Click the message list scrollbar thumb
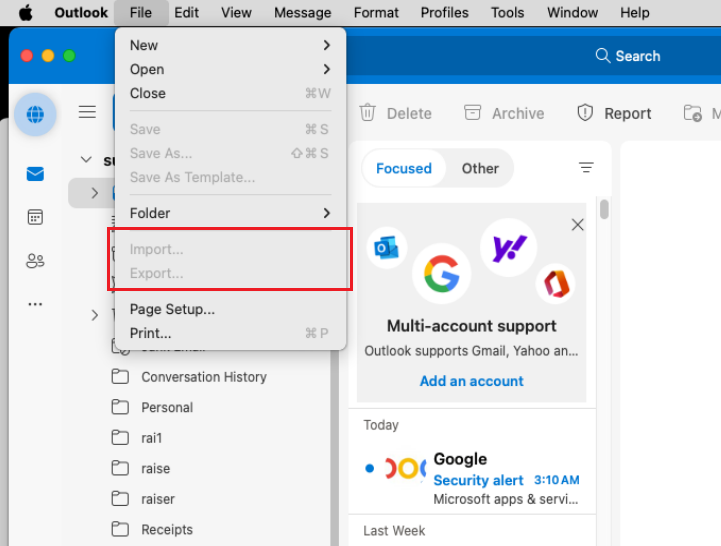Image resolution: width=721 pixels, height=546 pixels. click(604, 209)
